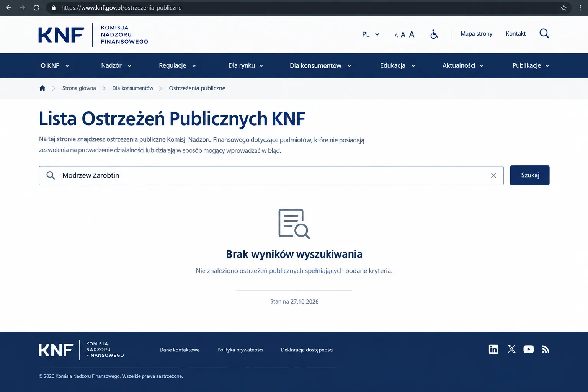Open the Kontakt link

click(x=516, y=34)
